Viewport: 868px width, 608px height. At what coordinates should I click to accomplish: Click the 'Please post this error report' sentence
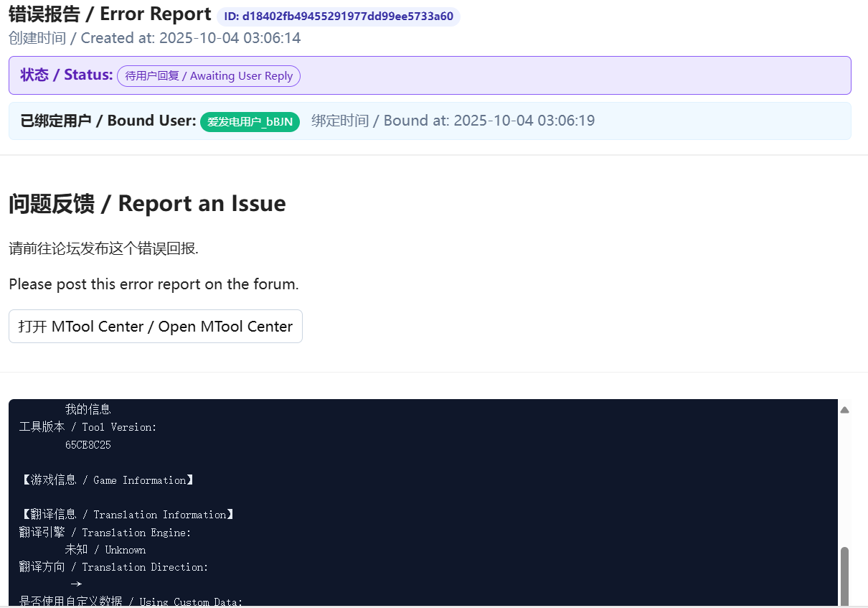154,284
